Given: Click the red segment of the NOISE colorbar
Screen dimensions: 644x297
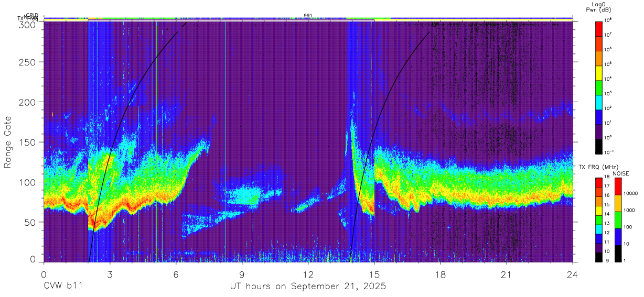Looking at the screenshot, I should pos(617,186).
